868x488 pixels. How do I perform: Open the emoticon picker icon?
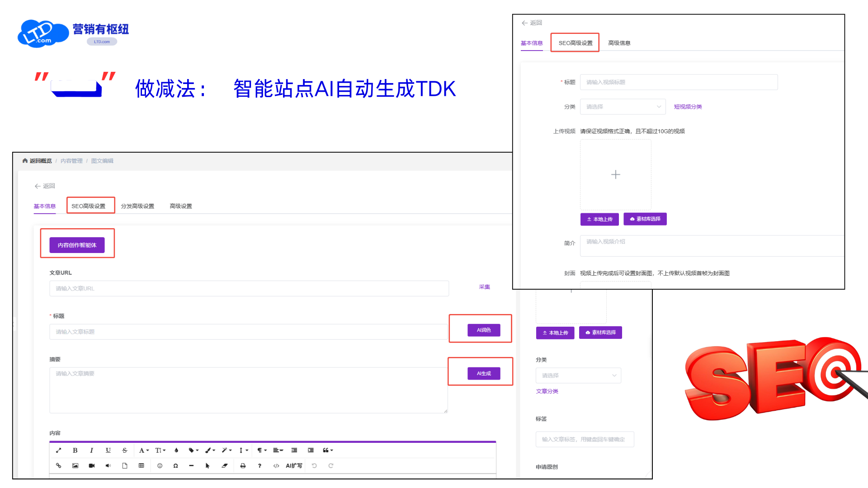tap(160, 465)
